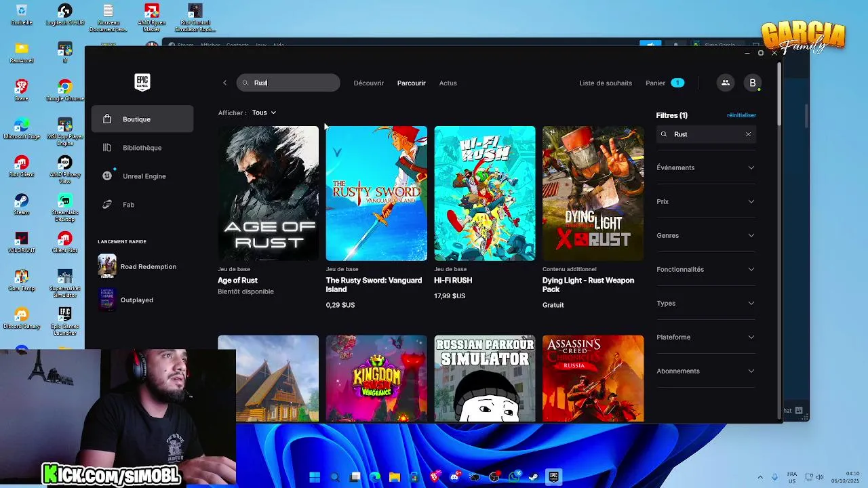The image size is (868, 488).
Task: Click the Epic Games logo in sidebar
Action: [142, 83]
